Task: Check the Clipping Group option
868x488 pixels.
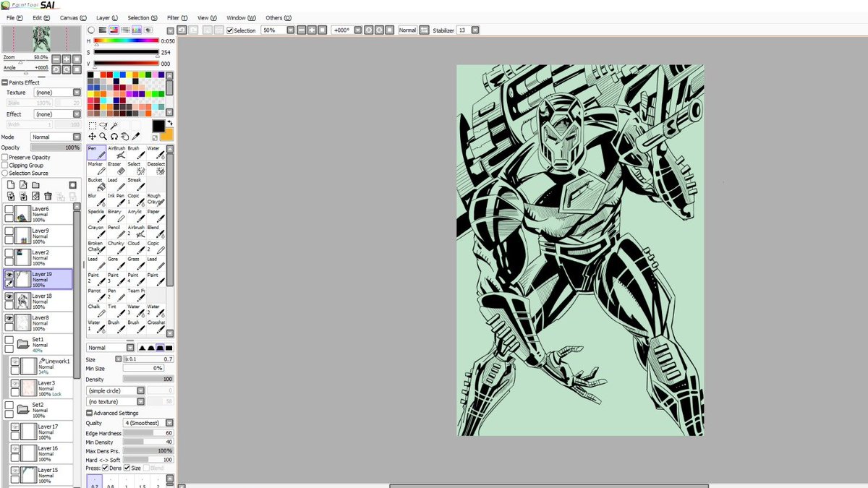Action: (x=4, y=165)
